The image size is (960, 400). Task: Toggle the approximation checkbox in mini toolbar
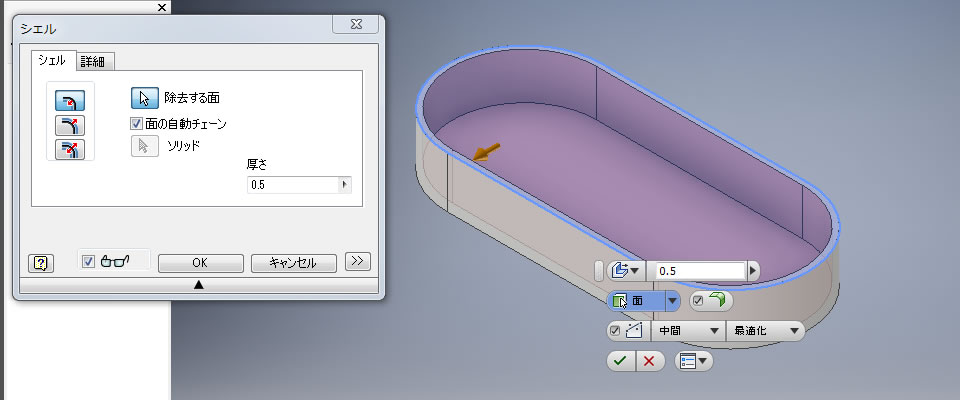click(615, 331)
